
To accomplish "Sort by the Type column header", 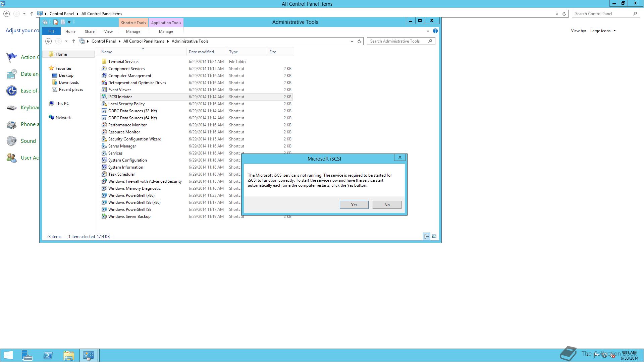I will pos(247,52).
